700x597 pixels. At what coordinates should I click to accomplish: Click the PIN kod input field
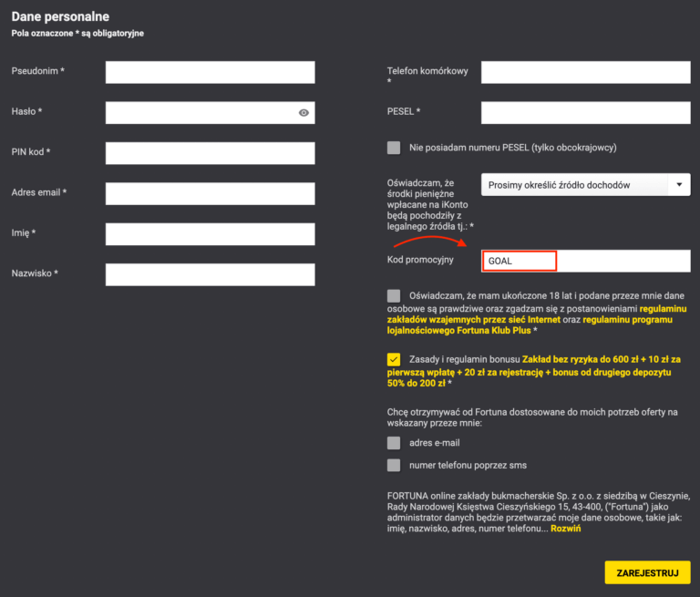210,153
